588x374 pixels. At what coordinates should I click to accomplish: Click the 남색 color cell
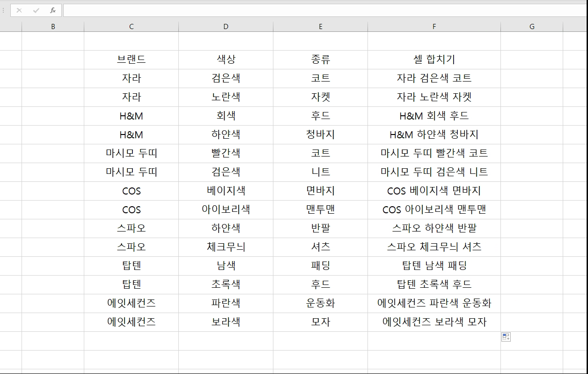tap(226, 266)
